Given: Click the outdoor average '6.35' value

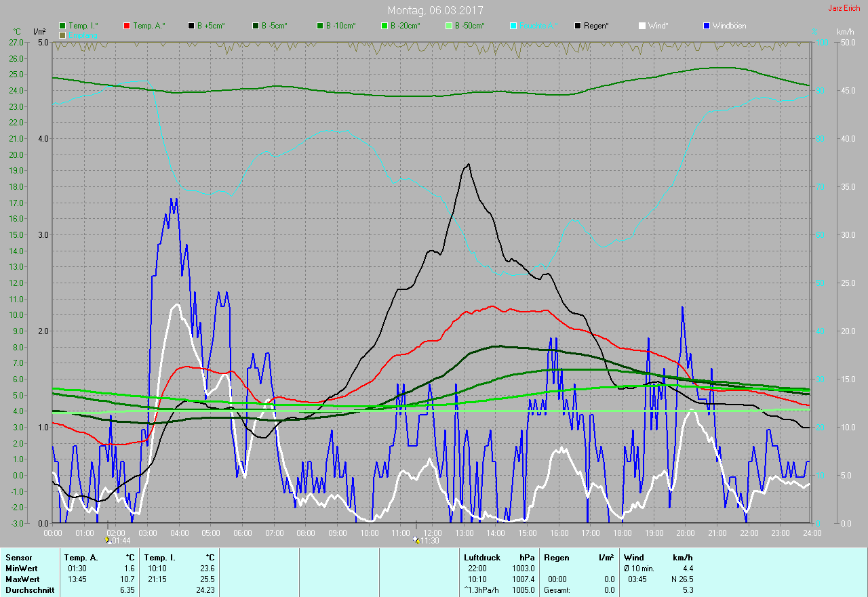Looking at the screenshot, I should pos(127,590).
